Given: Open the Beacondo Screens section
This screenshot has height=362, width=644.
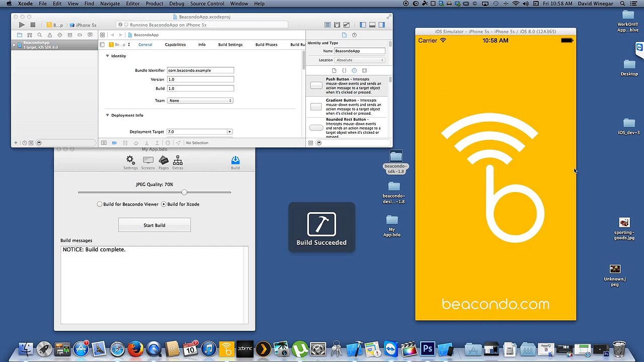Looking at the screenshot, I should [x=148, y=162].
